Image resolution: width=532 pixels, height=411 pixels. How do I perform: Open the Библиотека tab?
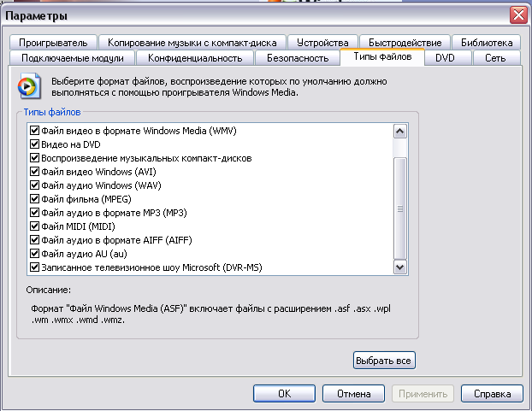point(486,43)
